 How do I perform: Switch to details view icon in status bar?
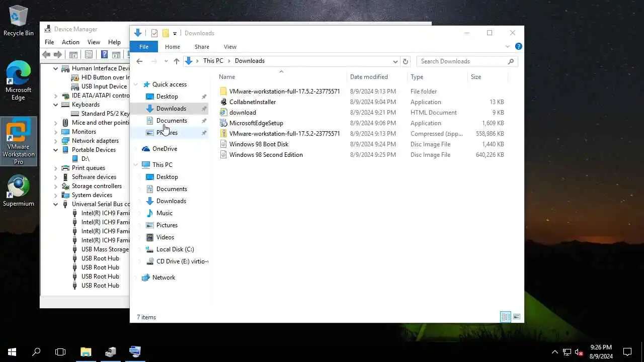(506, 317)
